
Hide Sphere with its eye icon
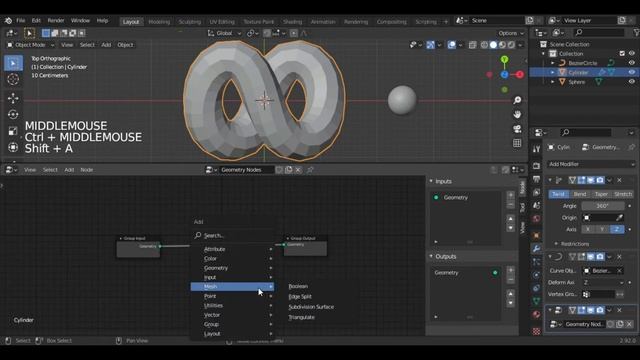pyautogui.click(x=632, y=82)
